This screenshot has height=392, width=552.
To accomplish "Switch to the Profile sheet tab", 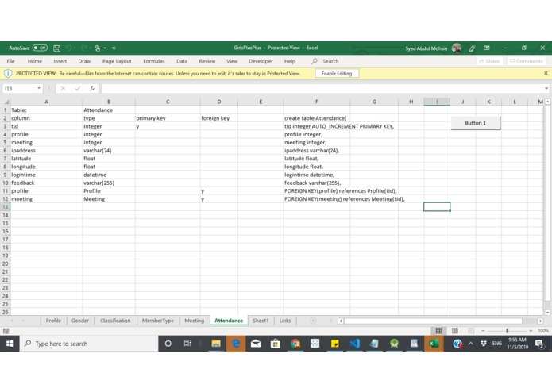I will [x=53, y=321].
